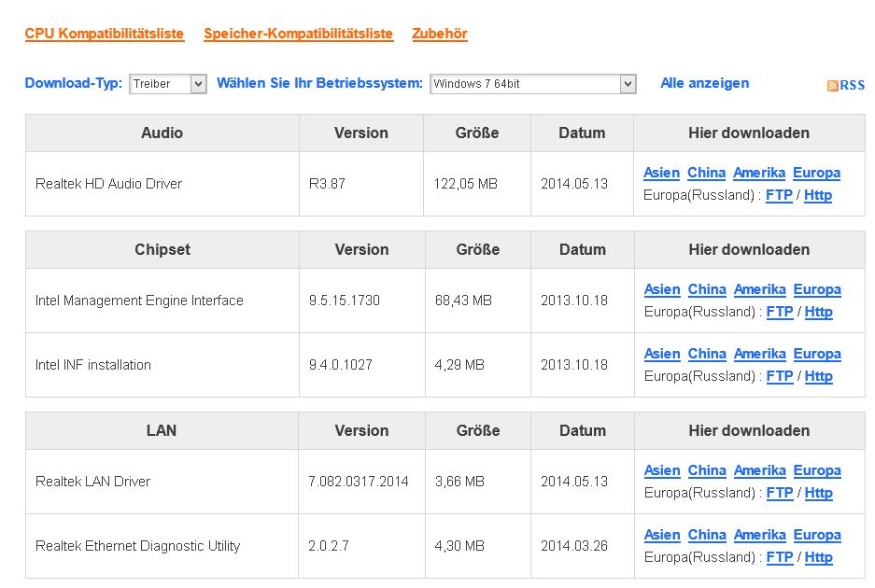This screenshot has height=588, width=875.
Task: Open CPU Kompatibilitätsliste tab
Action: (105, 34)
